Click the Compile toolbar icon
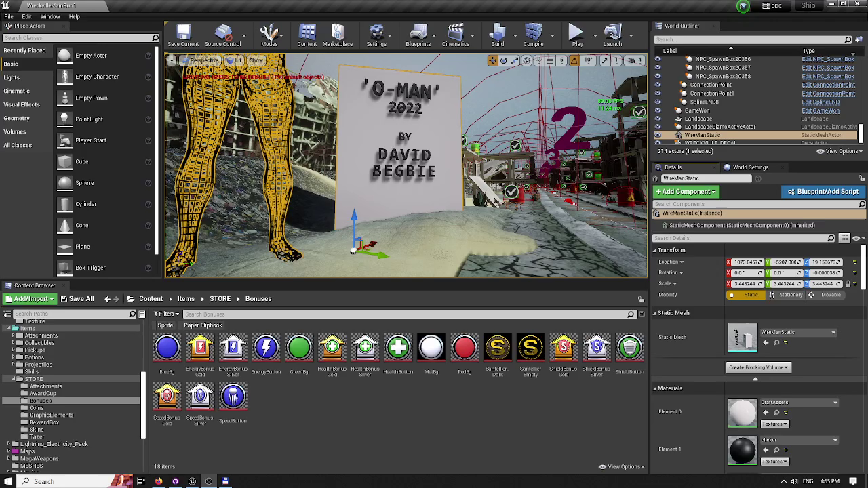The width and height of the screenshot is (868, 488). 533,34
